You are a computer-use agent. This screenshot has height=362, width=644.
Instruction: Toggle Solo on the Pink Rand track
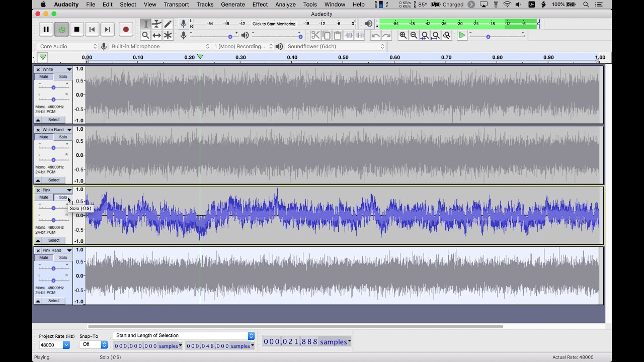coord(63,258)
